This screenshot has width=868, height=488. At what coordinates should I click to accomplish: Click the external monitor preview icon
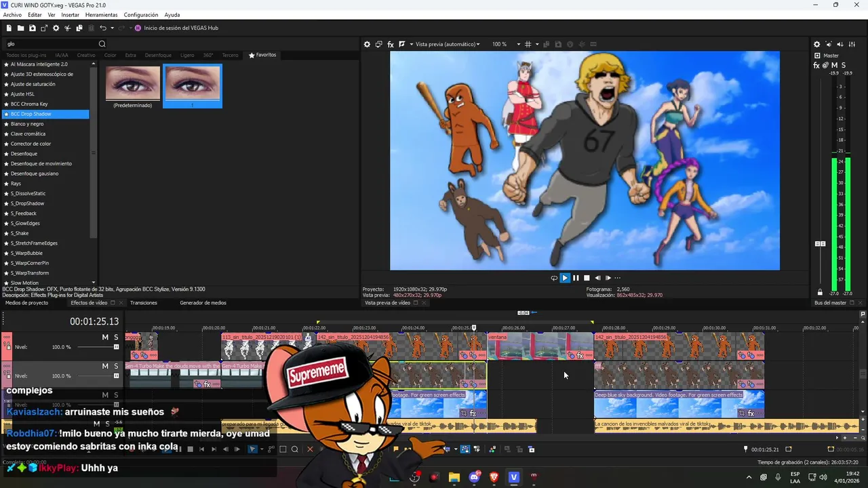coord(378,44)
